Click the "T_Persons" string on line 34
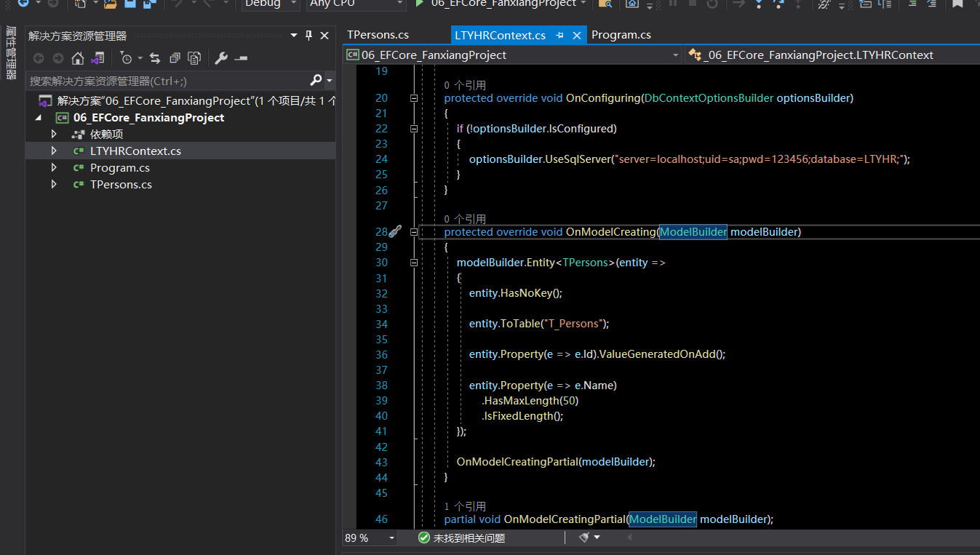980x555 pixels. pyautogui.click(x=572, y=324)
